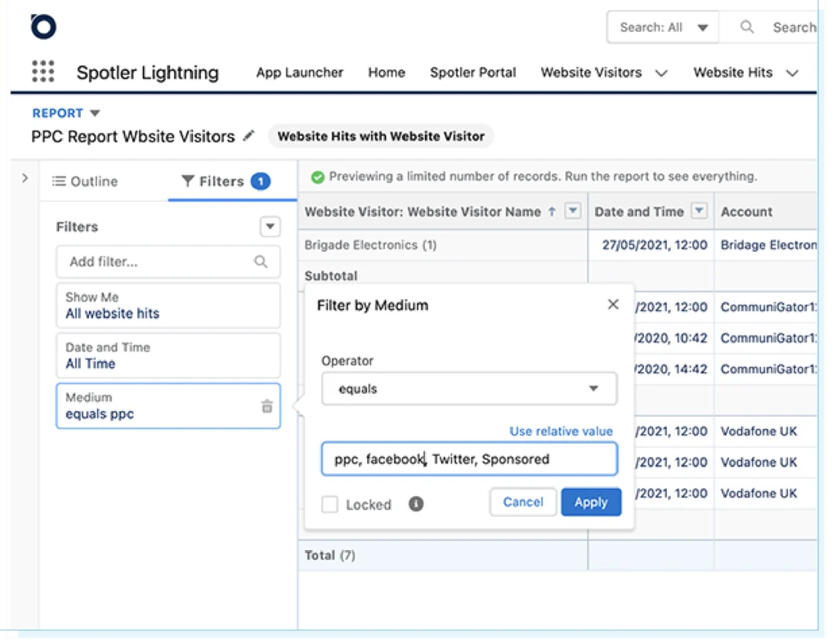Click the search magnifier icon

(746, 27)
